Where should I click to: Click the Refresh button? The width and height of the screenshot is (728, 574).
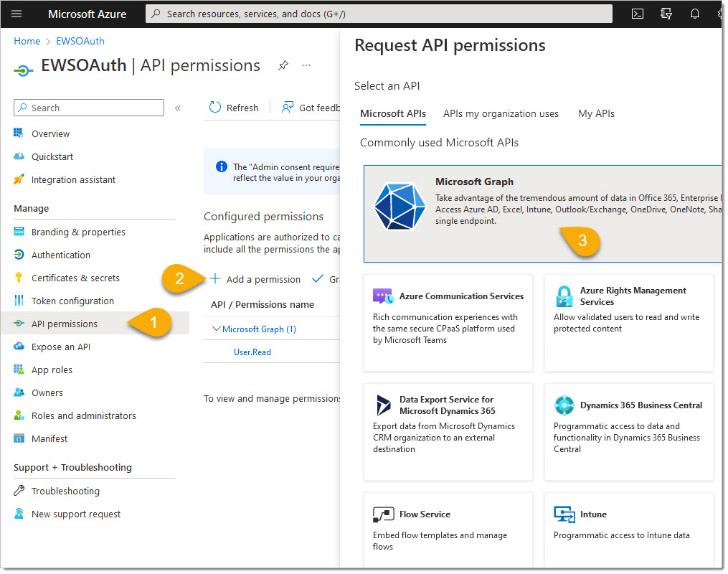click(x=235, y=108)
